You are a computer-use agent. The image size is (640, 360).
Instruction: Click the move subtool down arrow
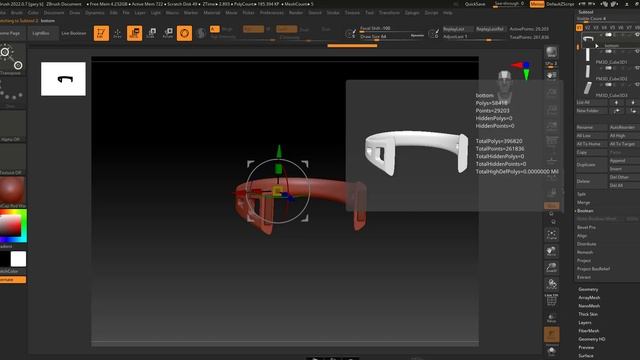pyautogui.click(x=633, y=102)
